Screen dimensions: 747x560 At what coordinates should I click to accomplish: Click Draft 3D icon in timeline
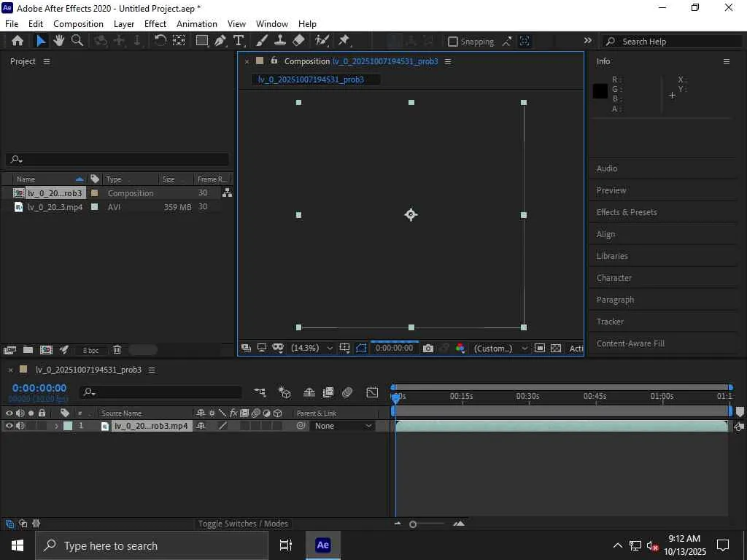285,392
